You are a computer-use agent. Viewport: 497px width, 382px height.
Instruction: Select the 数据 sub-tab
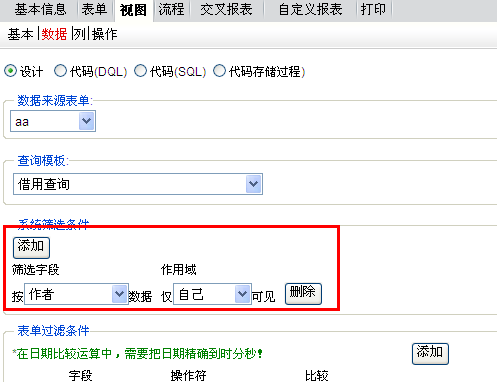pyautogui.click(x=54, y=34)
